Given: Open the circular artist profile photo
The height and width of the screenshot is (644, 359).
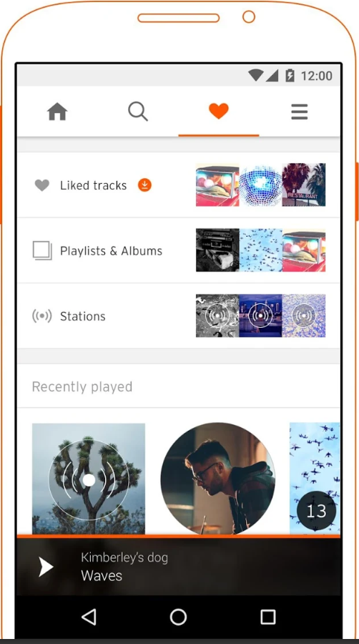Looking at the screenshot, I should (218, 479).
